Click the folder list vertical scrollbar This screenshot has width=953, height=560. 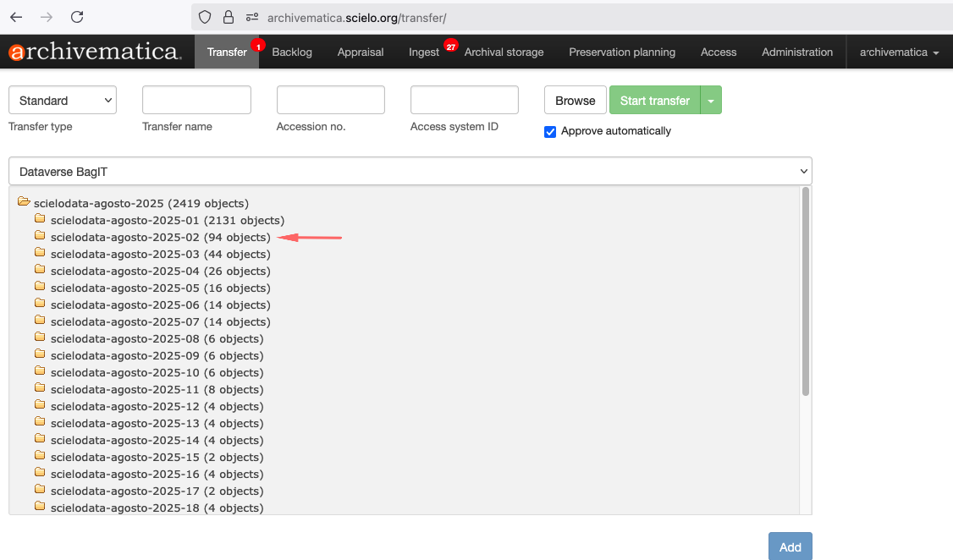806,291
